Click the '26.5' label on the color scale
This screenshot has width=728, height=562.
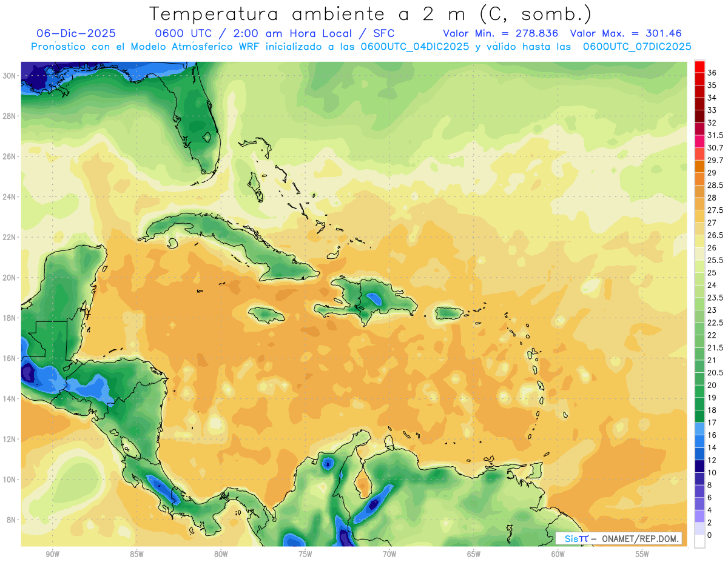click(x=715, y=235)
